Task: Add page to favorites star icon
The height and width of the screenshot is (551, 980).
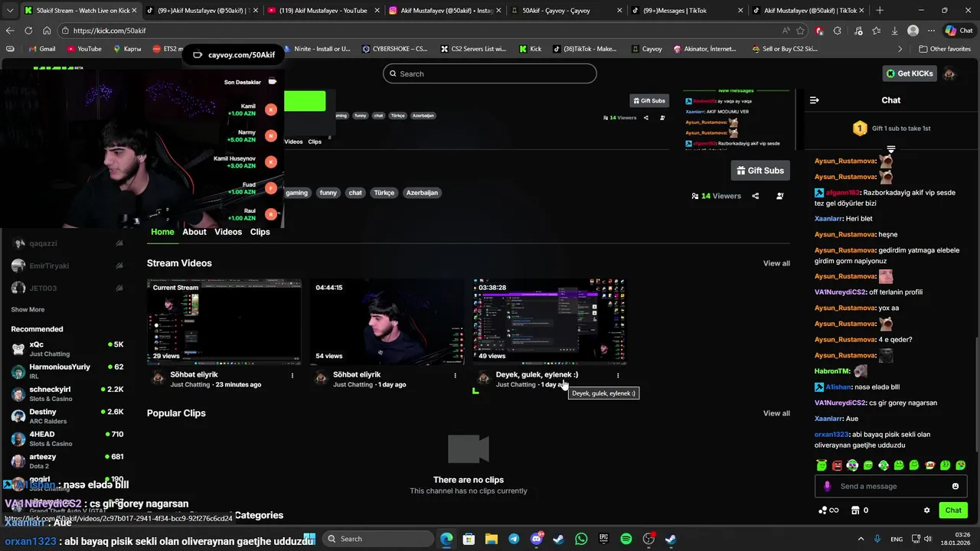Action: pos(800,31)
